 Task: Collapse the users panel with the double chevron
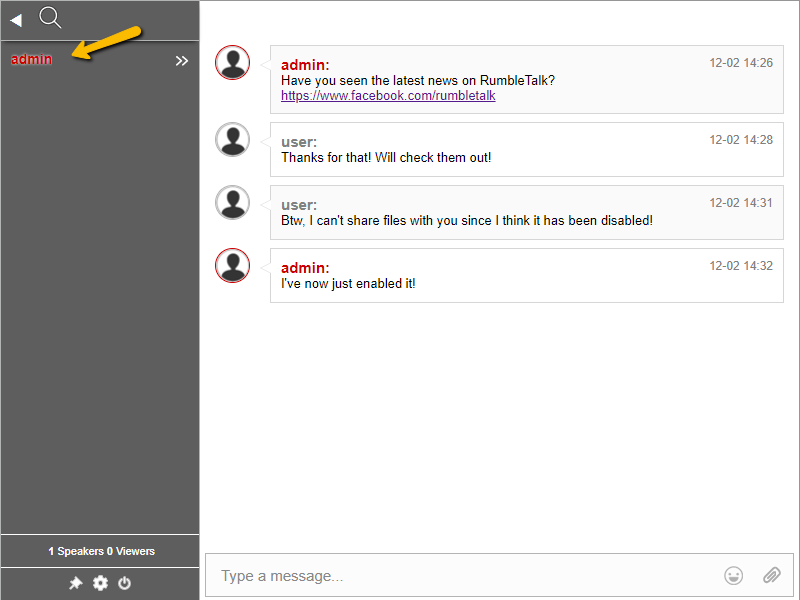182,60
